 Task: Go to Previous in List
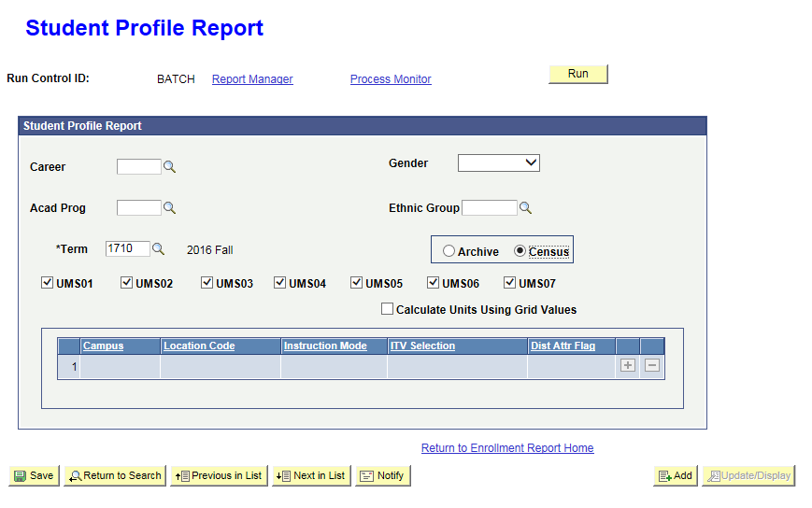point(219,475)
